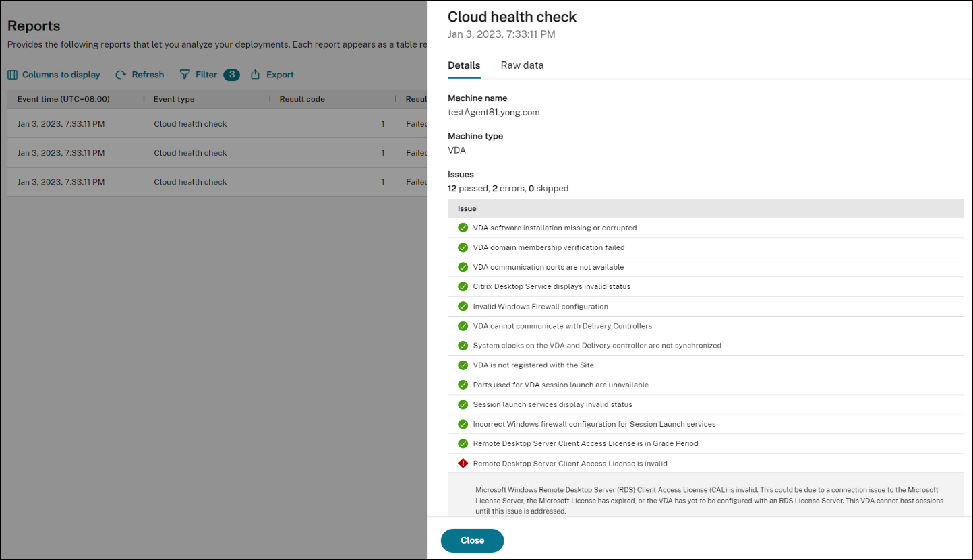Click the Result code column header

[302, 99]
